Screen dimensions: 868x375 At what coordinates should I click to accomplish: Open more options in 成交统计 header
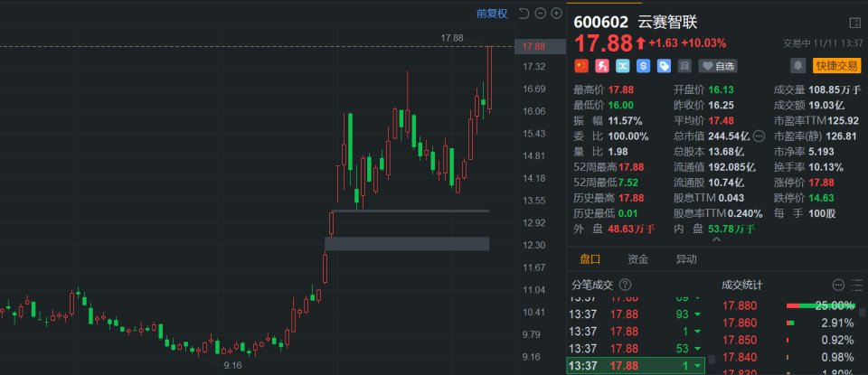click(x=839, y=286)
